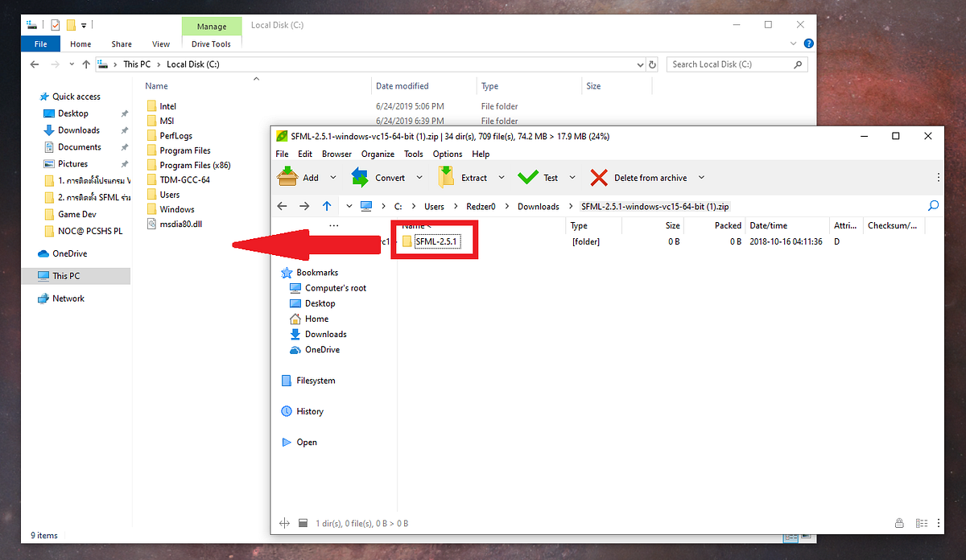Click the drive icon in Explorer's address bar
The image size is (966, 560).
pyautogui.click(x=103, y=64)
